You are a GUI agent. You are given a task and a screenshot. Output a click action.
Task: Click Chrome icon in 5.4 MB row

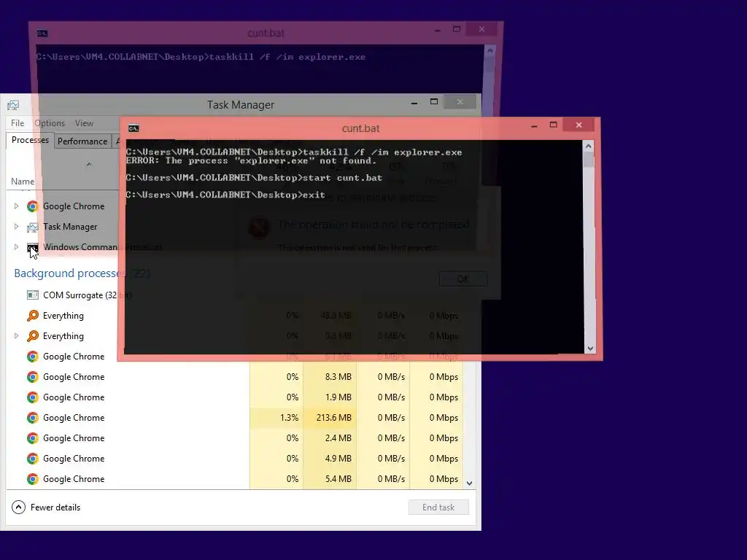(x=32, y=480)
